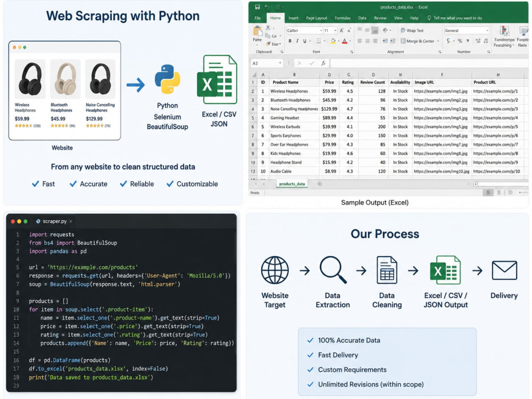Click the Borders icon in Font group
The image size is (532, 399).
coord(319,41)
